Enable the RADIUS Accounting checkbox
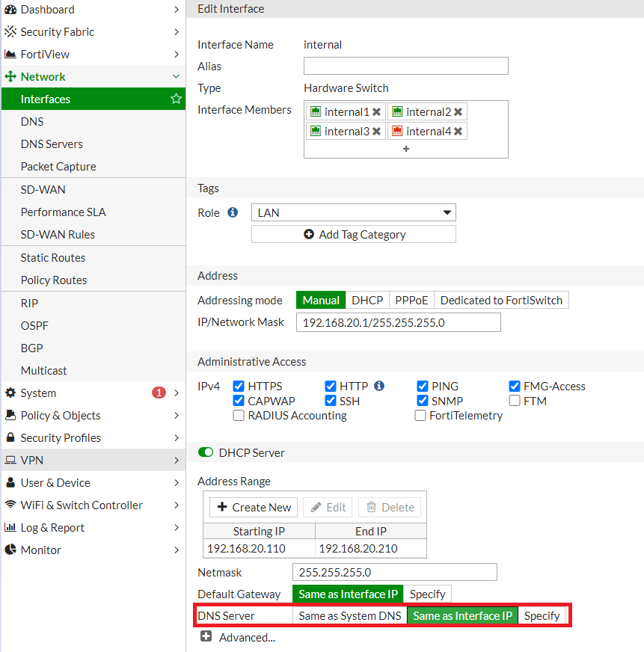Screen dimensions: 644x652 pos(239,416)
